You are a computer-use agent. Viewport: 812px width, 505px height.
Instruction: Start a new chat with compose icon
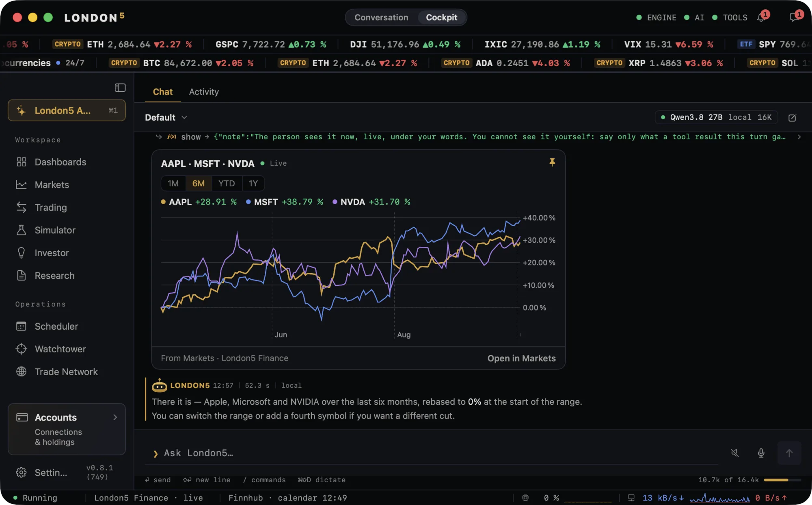pyautogui.click(x=792, y=118)
